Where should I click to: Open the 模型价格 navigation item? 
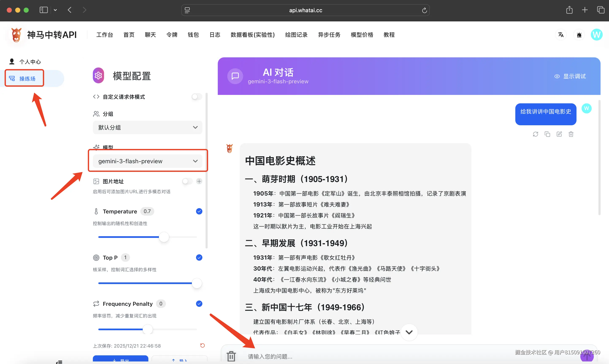pyautogui.click(x=362, y=35)
